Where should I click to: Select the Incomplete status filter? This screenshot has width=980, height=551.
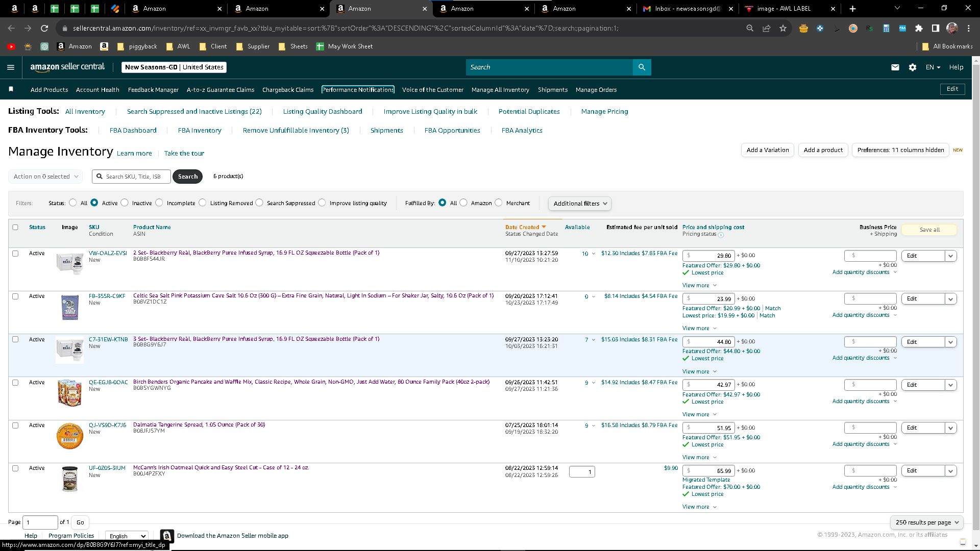click(159, 203)
